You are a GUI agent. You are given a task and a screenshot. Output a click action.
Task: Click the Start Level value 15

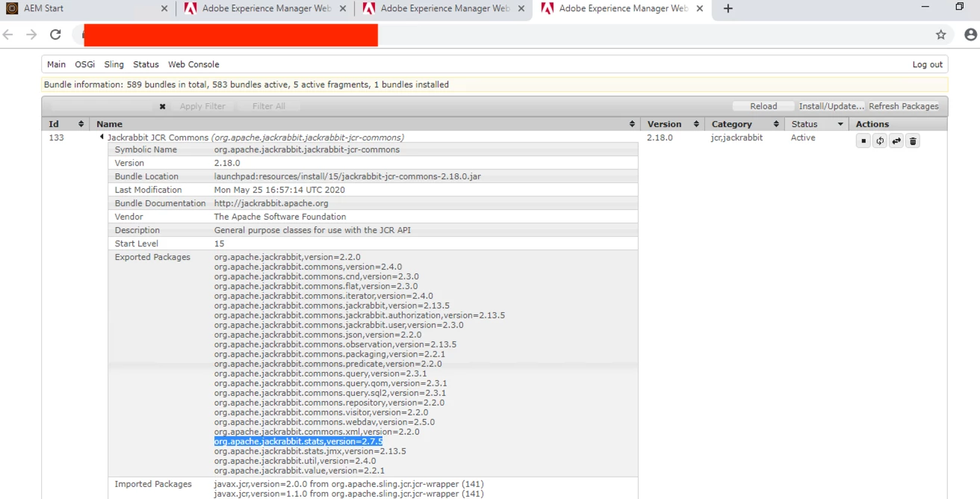point(219,244)
